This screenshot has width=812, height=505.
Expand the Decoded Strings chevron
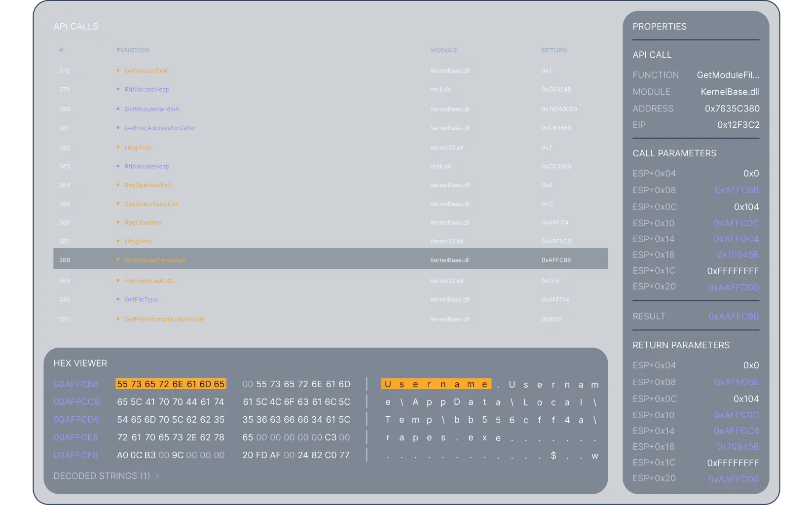tap(157, 476)
